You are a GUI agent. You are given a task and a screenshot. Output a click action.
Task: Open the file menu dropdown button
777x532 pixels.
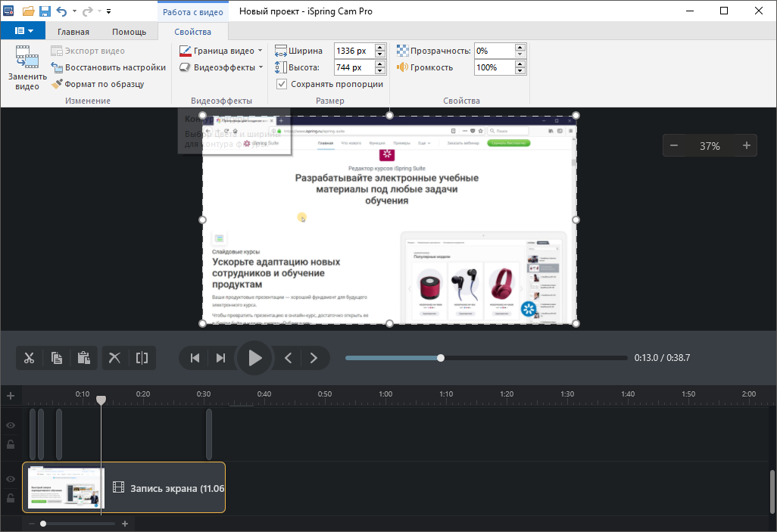(23, 31)
